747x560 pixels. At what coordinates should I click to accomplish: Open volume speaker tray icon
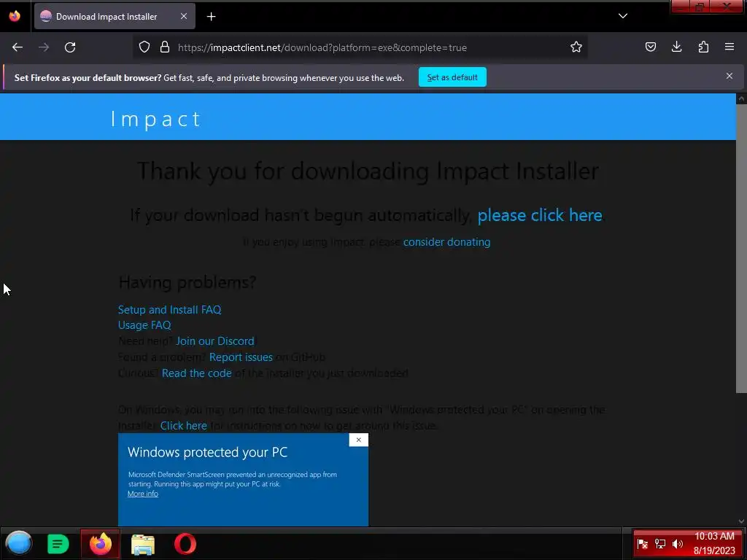pos(677,544)
